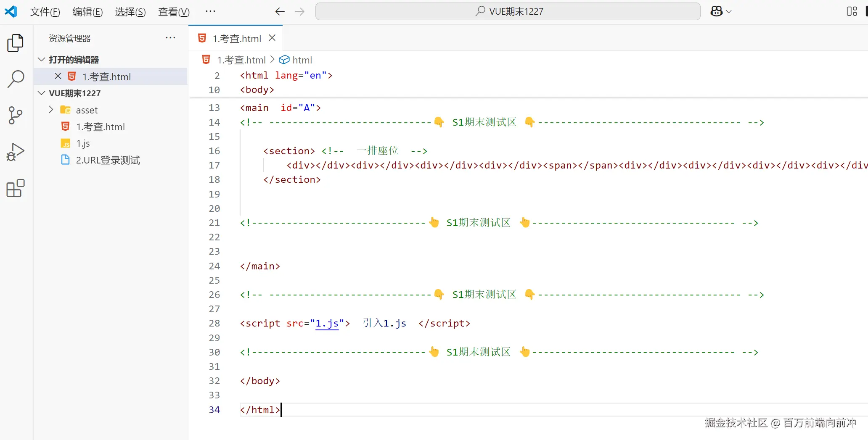Open 选择(S) menu
The height and width of the screenshot is (440, 868).
click(130, 12)
